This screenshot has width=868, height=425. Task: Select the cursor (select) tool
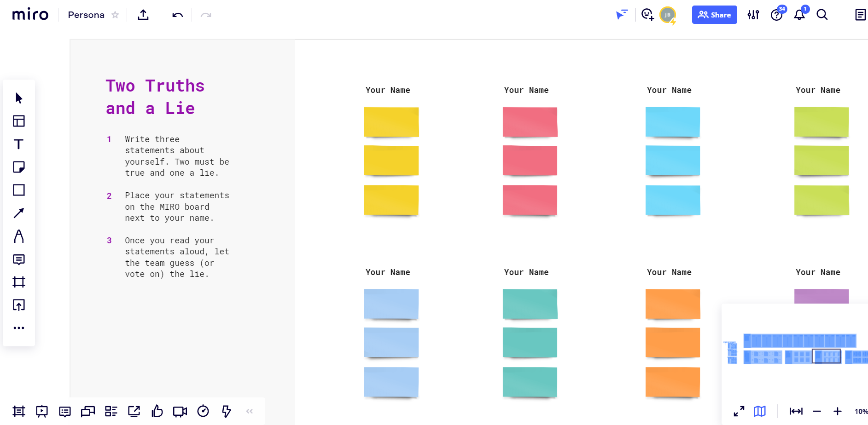point(19,98)
